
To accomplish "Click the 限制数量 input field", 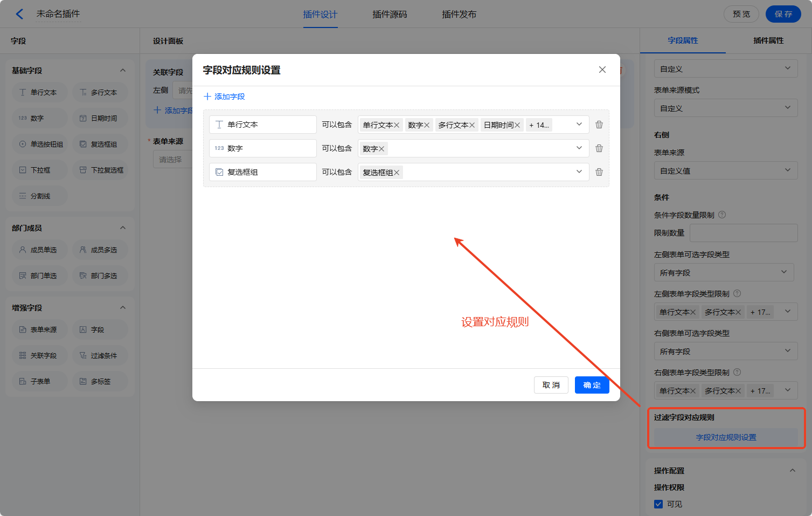I will 743,233.
